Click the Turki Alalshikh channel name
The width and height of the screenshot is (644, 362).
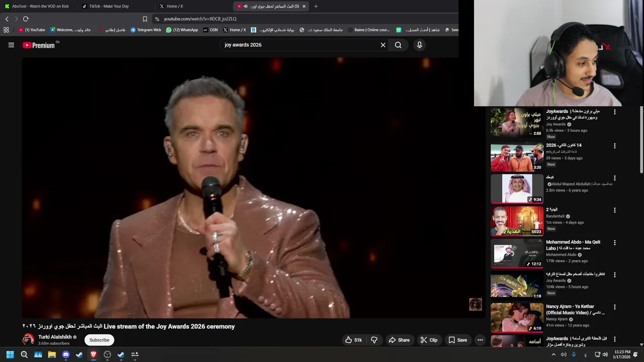tap(55, 337)
